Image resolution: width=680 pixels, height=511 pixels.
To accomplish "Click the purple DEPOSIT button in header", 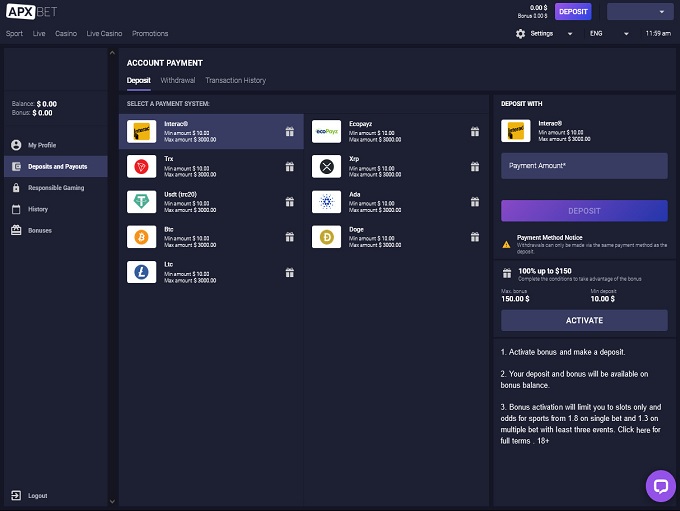I will coord(573,12).
